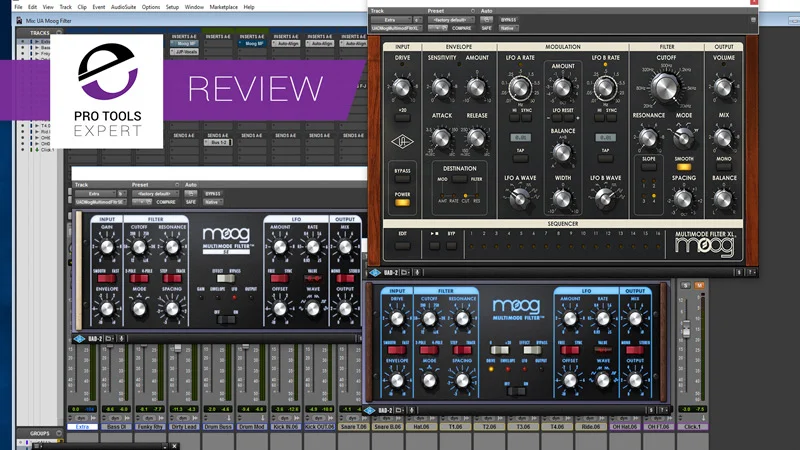Screen dimensions: 800x450
Task: Open the Setup menu
Action: (x=172, y=7)
